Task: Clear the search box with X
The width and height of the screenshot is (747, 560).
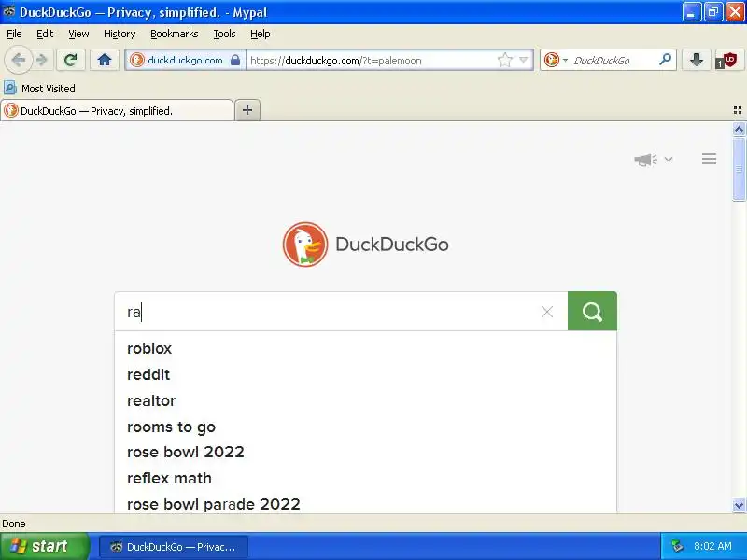Action: click(547, 312)
